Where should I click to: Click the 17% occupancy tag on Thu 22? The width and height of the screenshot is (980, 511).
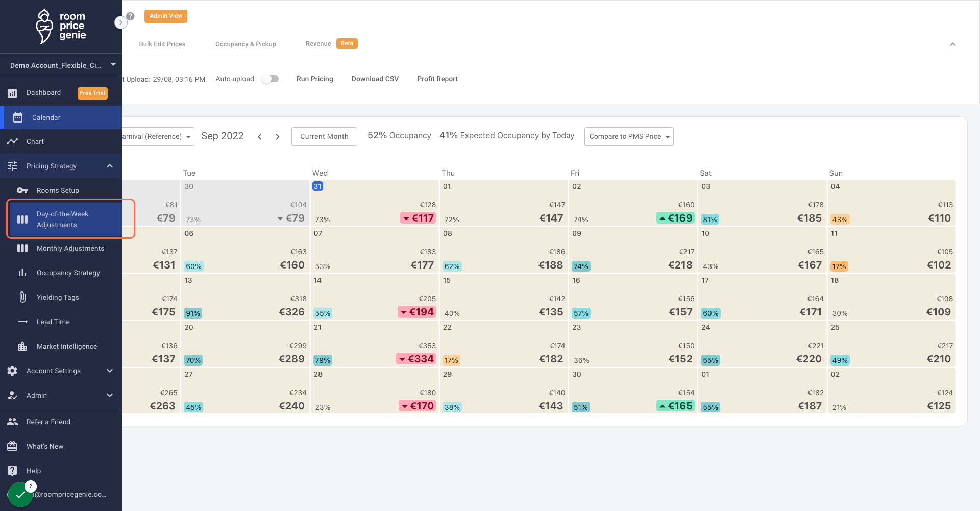click(451, 360)
